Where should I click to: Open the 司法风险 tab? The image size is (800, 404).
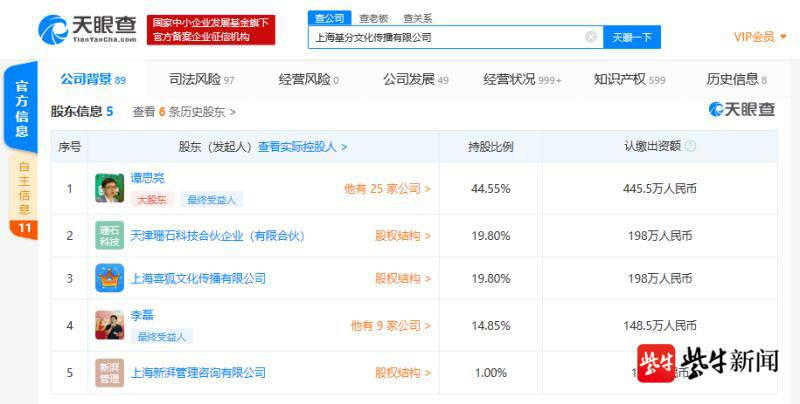pyautogui.click(x=202, y=80)
